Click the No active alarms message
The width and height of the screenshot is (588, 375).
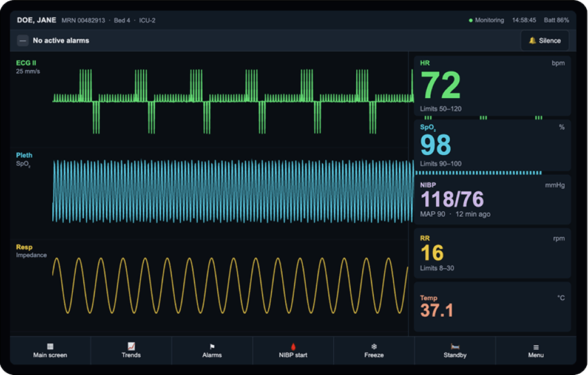pyautogui.click(x=61, y=41)
